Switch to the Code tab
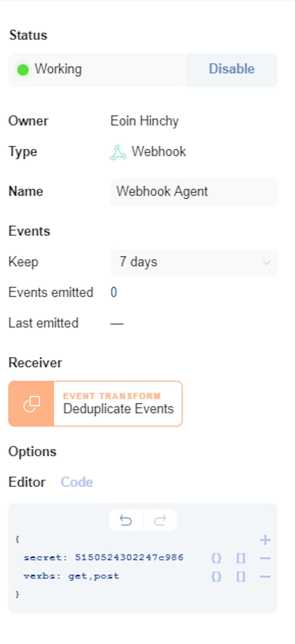This screenshot has width=295, height=644. [x=77, y=482]
